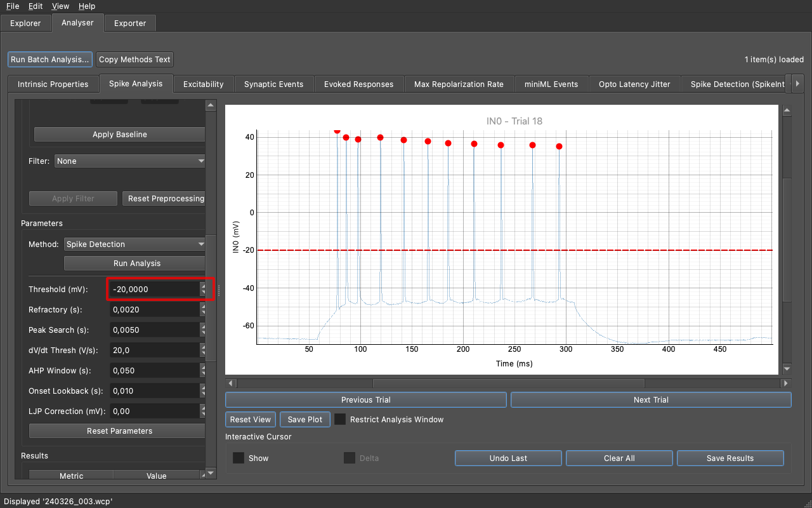
Task: Open the Filter dropdown
Action: tap(130, 161)
